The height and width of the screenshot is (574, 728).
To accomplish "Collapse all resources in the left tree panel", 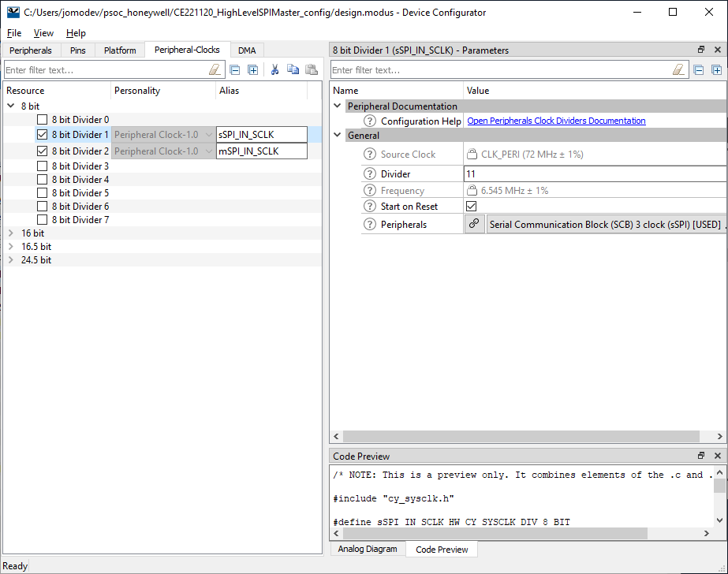I will point(235,70).
